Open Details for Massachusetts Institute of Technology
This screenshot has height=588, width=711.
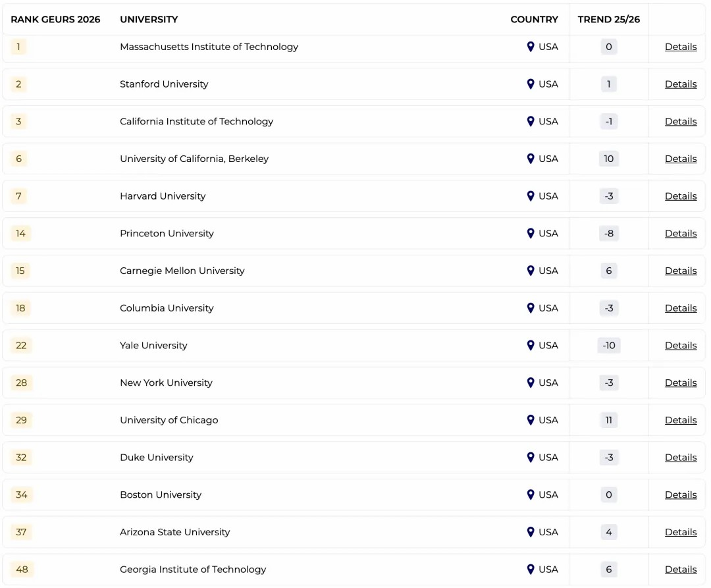pyautogui.click(x=681, y=47)
